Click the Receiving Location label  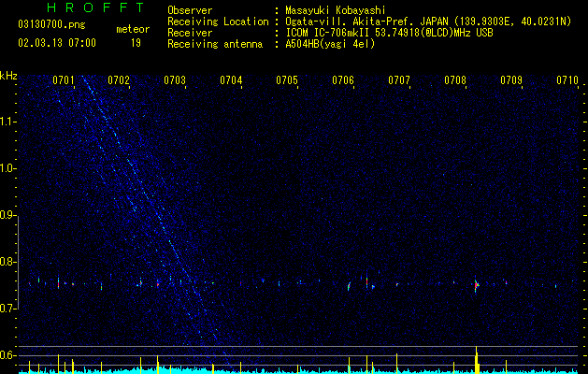click(x=218, y=22)
